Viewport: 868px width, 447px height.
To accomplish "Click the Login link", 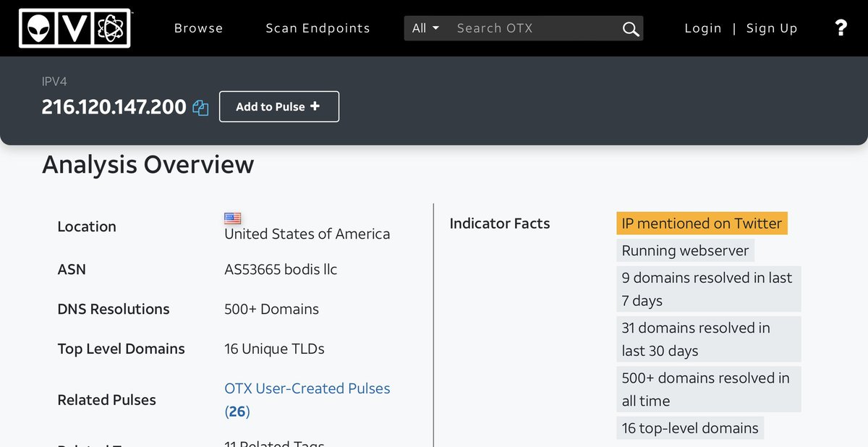I will tap(702, 28).
